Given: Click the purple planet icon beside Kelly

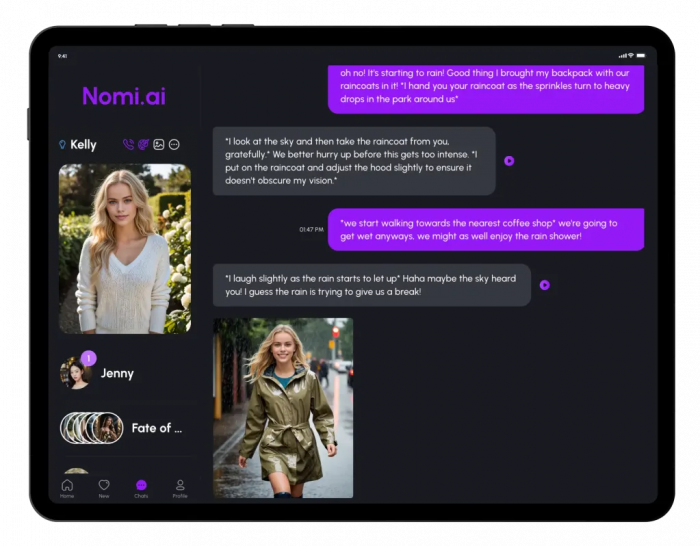Looking at the screenshot, I should 143,145.
